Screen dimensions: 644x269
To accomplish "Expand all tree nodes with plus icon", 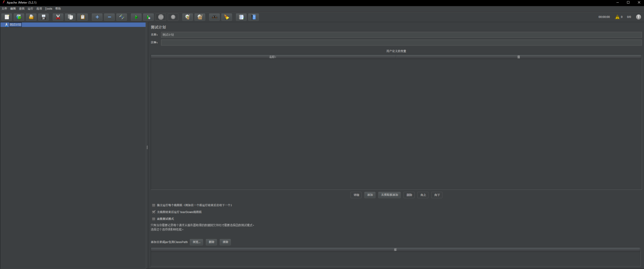I will [x=97, y=17].
